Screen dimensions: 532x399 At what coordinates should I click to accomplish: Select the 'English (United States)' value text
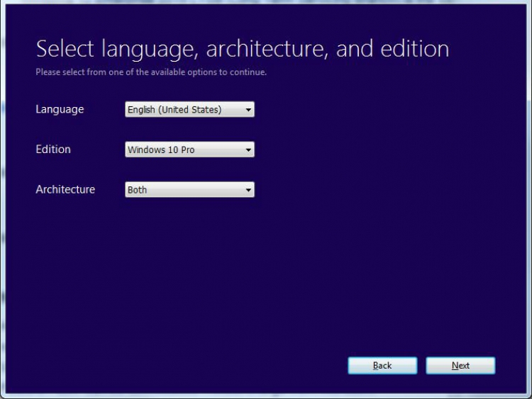tap(174, 110)
